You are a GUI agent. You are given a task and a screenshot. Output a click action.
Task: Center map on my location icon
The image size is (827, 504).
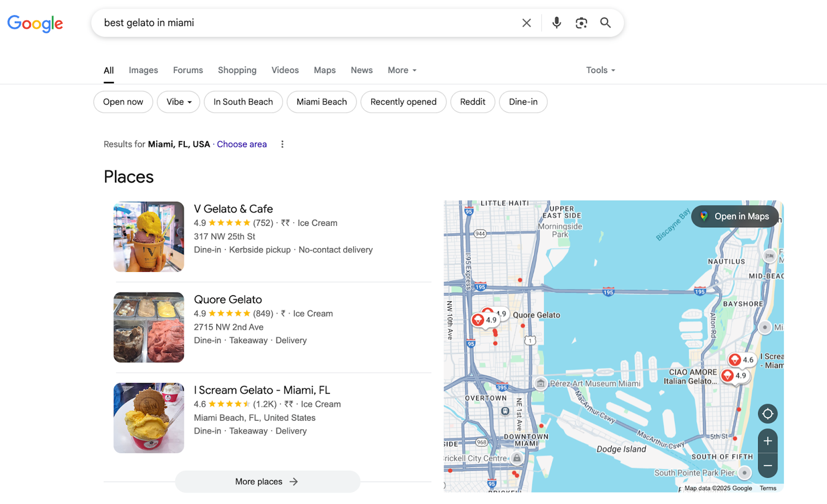coord(768,414)
